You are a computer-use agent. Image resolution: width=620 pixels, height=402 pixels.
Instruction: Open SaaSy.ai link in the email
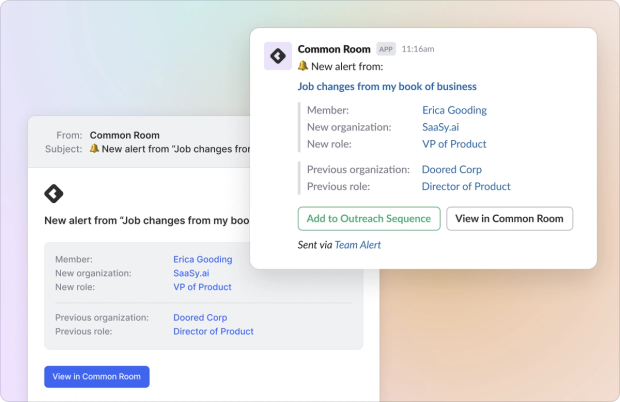pyautogui.click(x=191, y=273)
